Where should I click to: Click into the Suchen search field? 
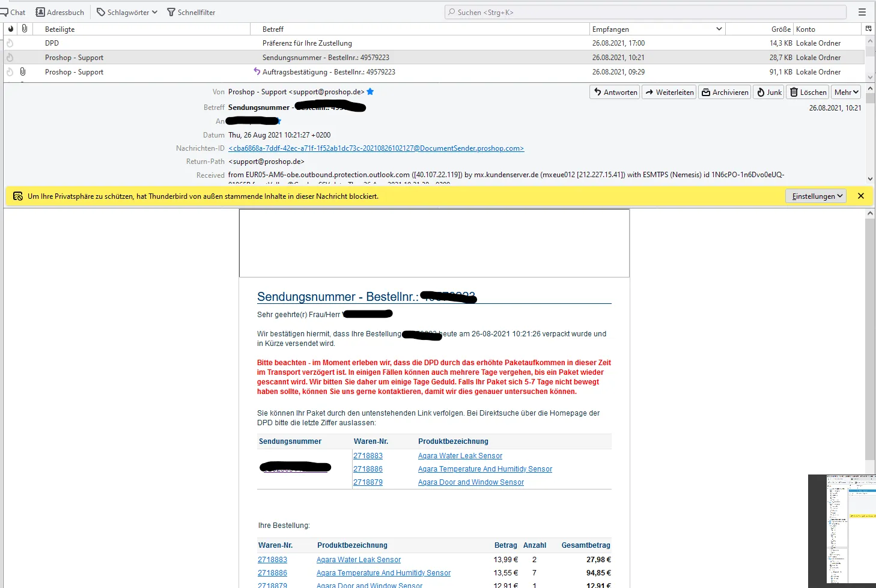(645, 12)
